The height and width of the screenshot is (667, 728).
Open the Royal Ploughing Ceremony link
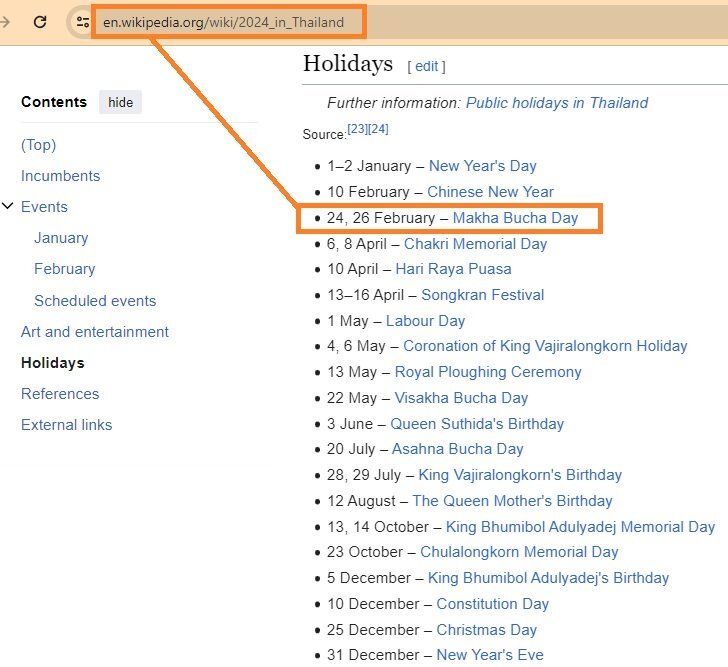click(x=488, y=372)
